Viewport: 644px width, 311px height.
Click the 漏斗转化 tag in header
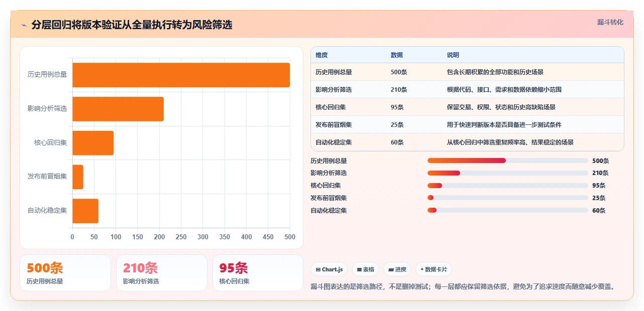(610, 22)
